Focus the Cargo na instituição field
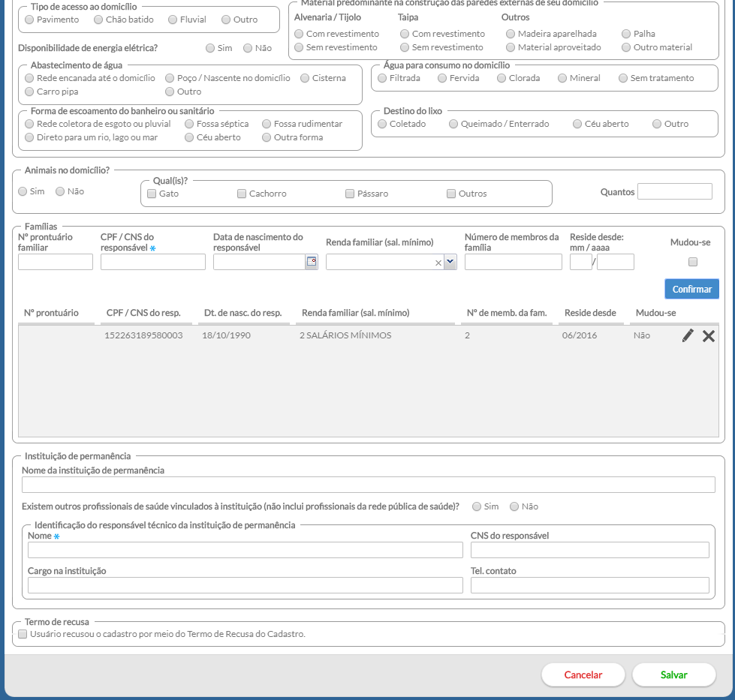735x700 pixels. pos(246,585)
